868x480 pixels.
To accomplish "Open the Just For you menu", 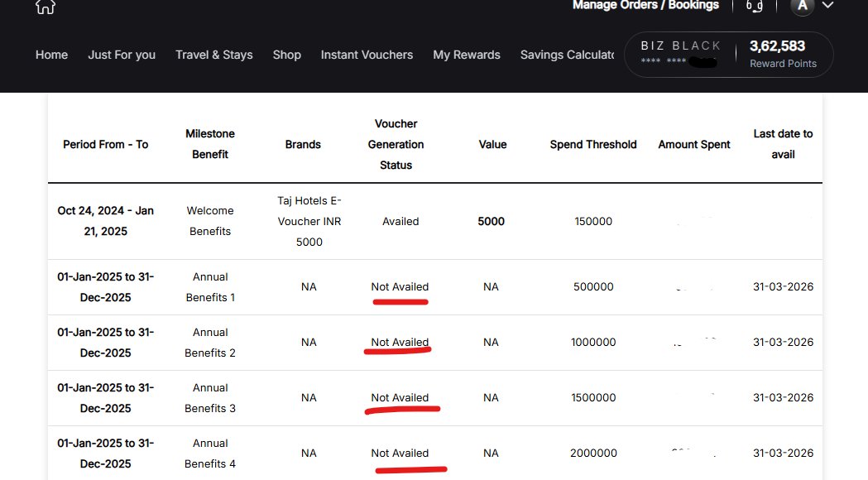I will point(122,55).
